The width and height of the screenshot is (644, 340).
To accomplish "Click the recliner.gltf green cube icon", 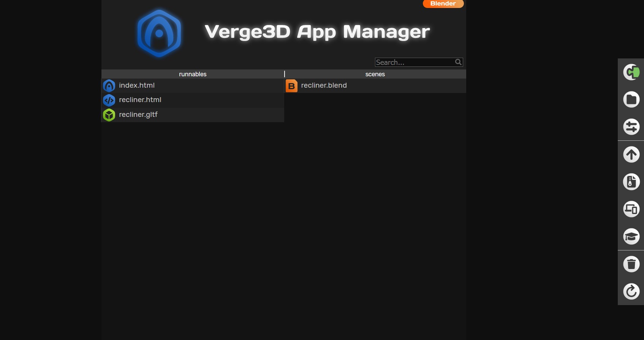I will (x=109, y=115).
